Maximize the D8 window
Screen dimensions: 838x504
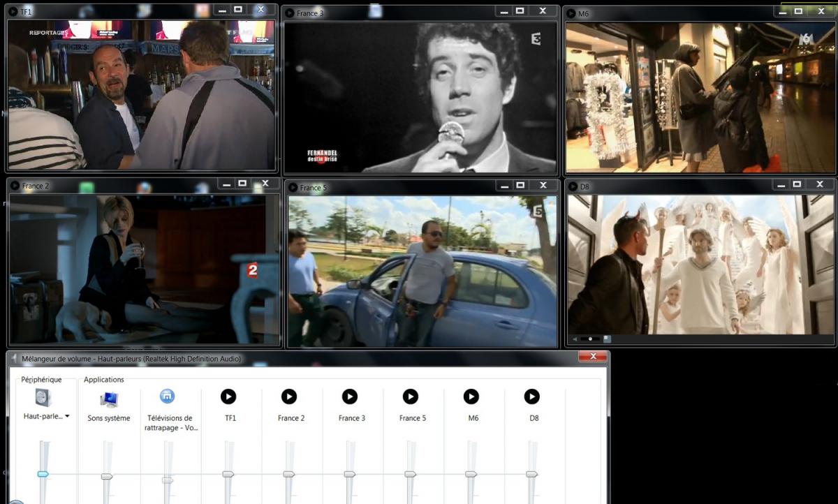[797, 185]
